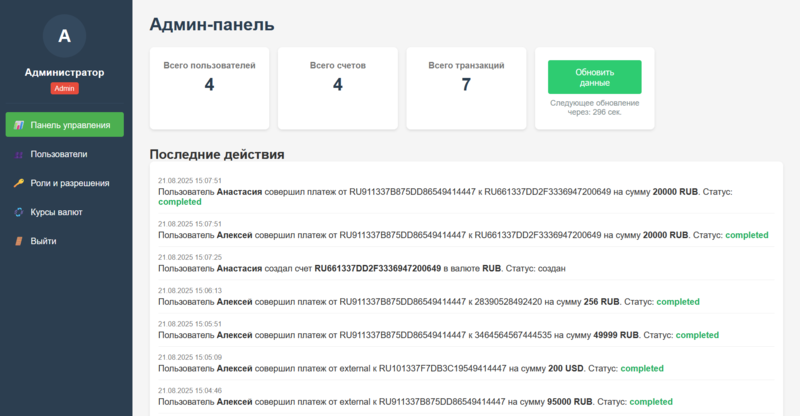This screenshot has height=416, width=800.
Task: Click the dashboard icon beside Панель управления
Action: pyautogui.click(x=19, y=125)
